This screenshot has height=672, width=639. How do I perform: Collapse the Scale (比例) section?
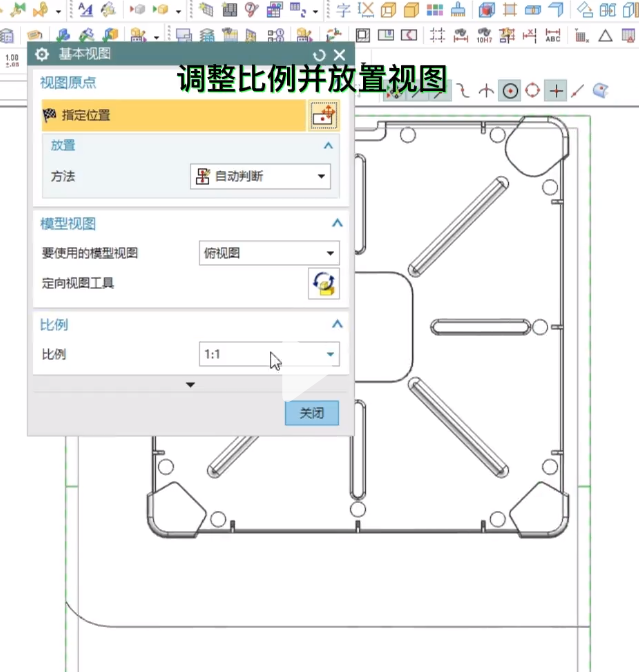[337, 324]
